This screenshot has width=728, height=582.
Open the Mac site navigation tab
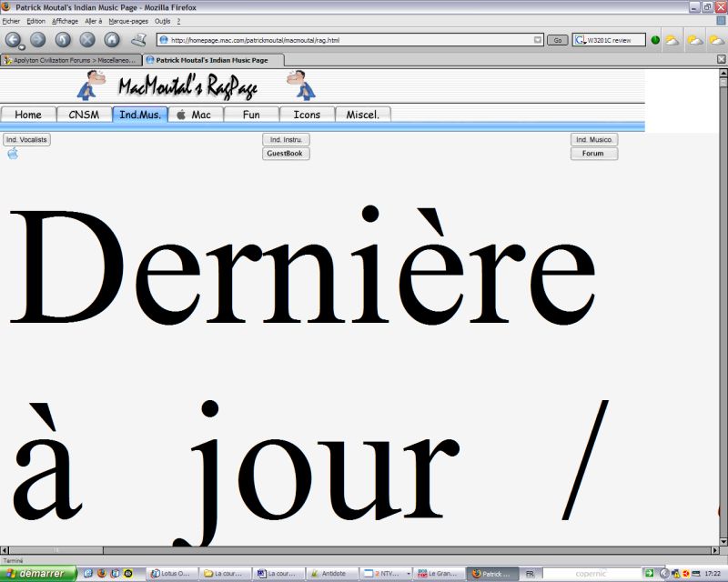coord(196,115)
